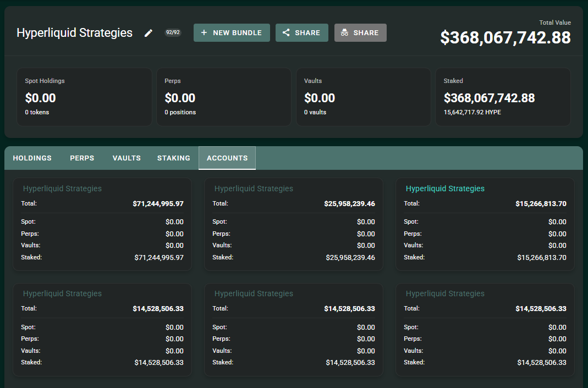Open the account with $25,958,239.46 total

(254, 189)
